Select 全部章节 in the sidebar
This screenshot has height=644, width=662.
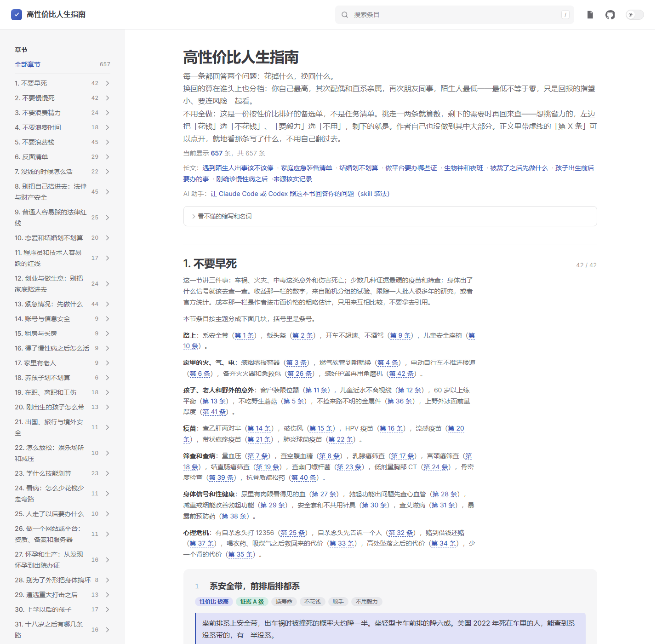coord(28,64)
